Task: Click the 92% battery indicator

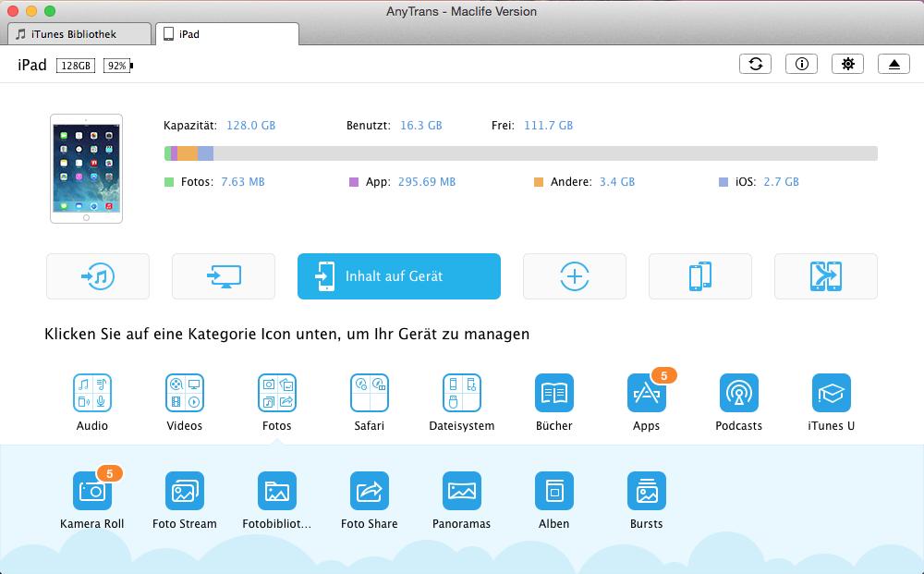Action: [x=118, y=66]
